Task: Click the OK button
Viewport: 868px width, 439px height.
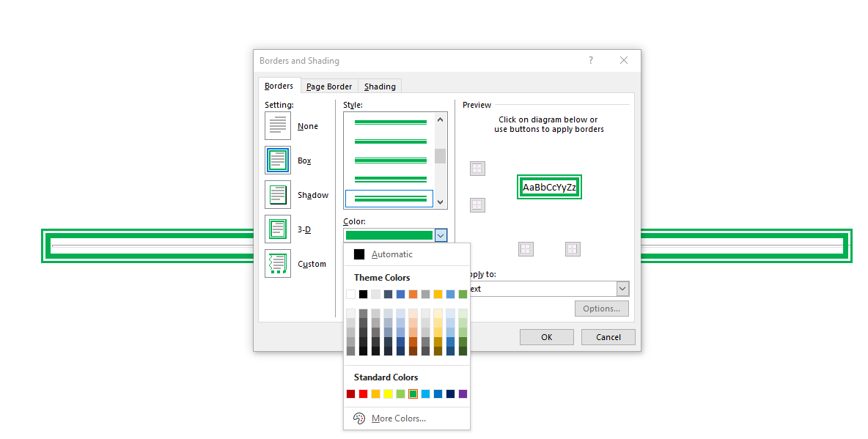Action: point(546,337)
